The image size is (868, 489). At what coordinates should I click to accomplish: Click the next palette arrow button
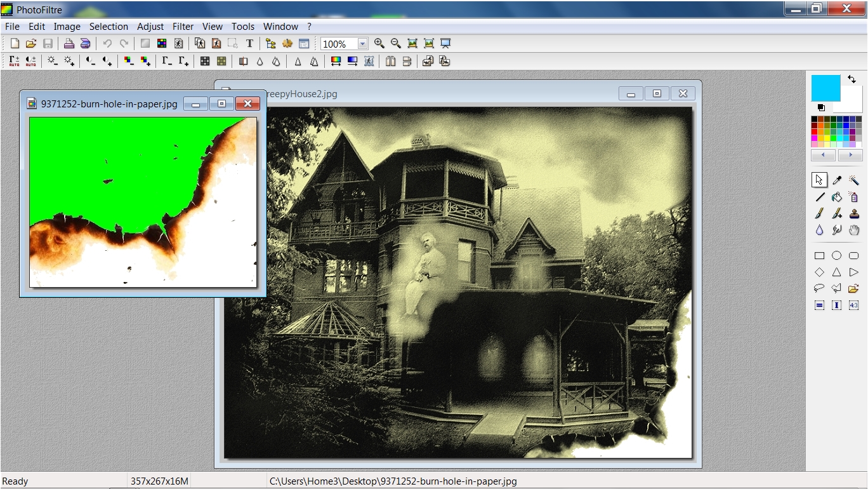click(x=850, y=155)
